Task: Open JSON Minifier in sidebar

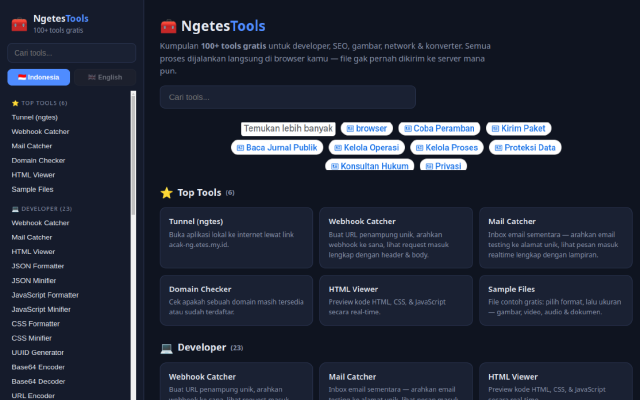Action: [34, 281]
